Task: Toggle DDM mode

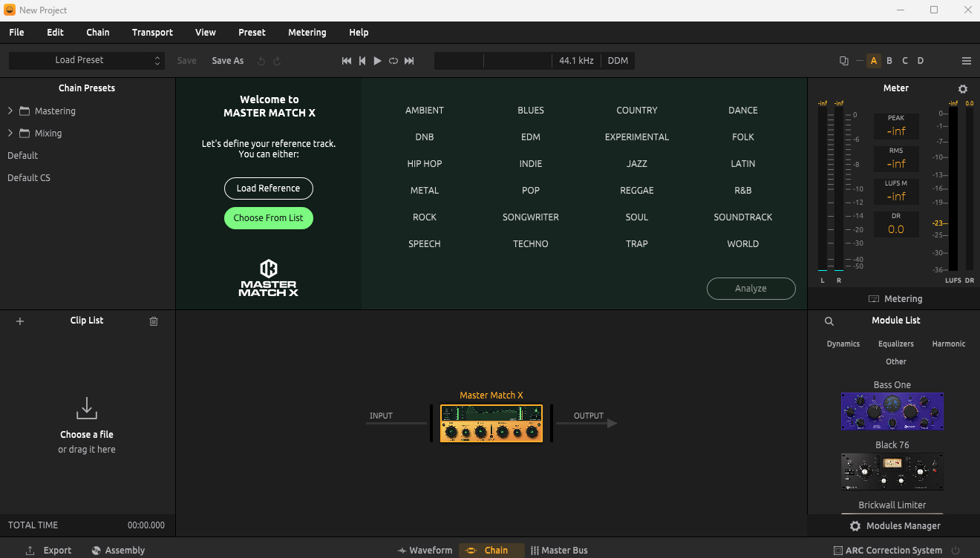Action: 618,61
